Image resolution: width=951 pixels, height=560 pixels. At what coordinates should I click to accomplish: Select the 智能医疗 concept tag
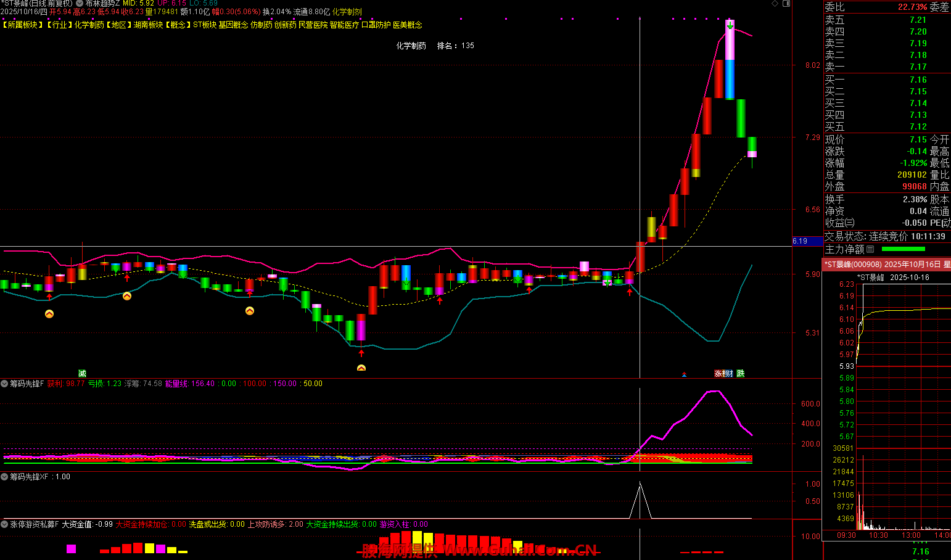pyautogui.click(x=344, y=25)
